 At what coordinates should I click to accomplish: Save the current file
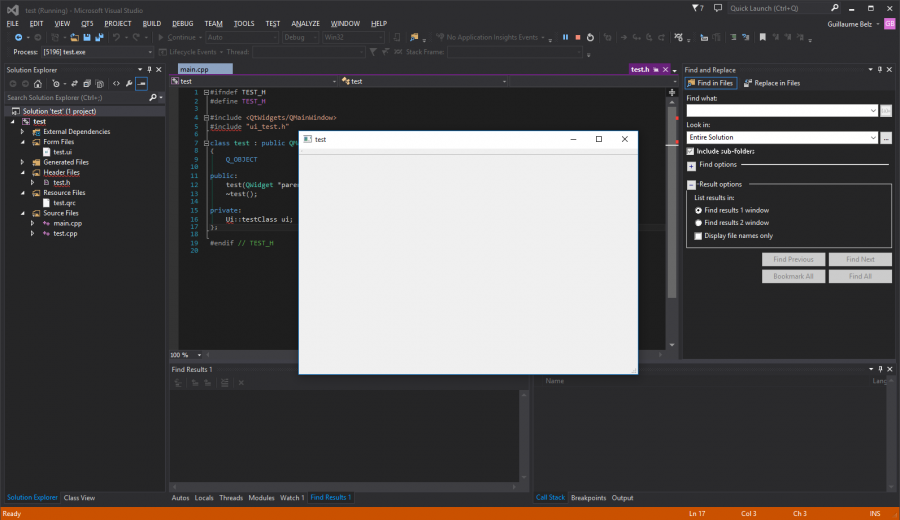[x=87, y=37]
